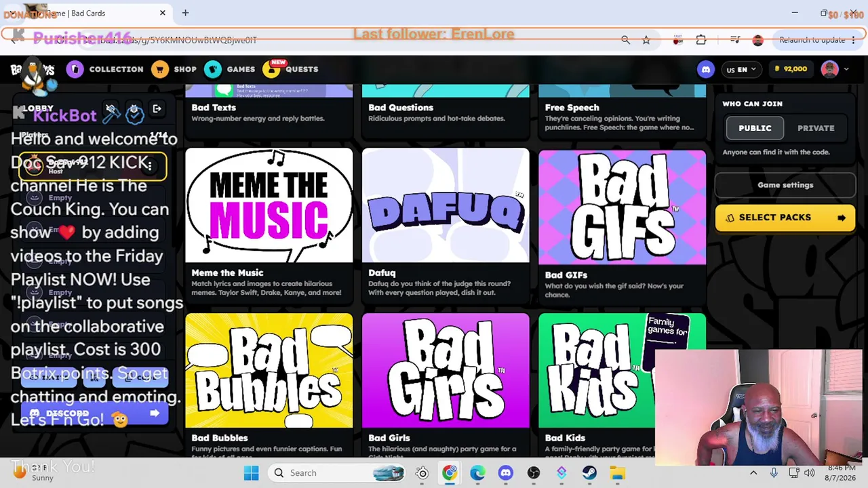Screen dimensions: 868x488
Task: Click the Bad Questions game title
Action: click(x=401, y=108)
